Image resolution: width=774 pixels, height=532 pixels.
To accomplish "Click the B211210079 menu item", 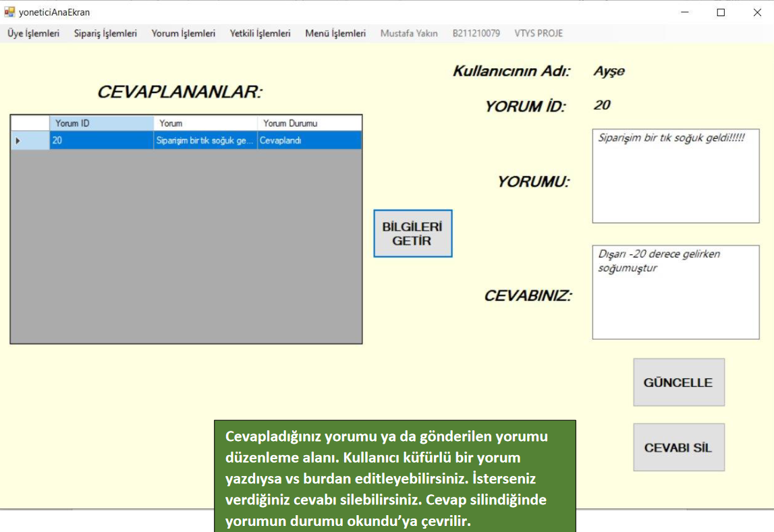I will coord(476,33).
